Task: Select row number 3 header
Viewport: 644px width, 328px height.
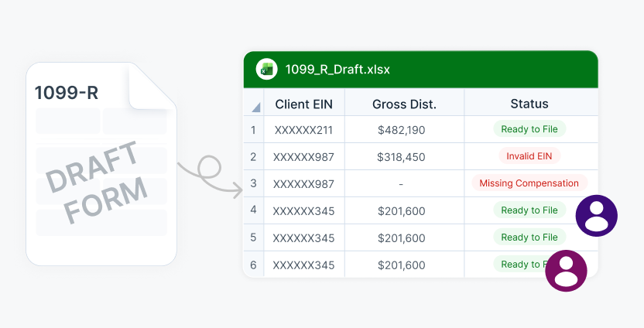Action: pyautogui.click(x=253, y=183)
